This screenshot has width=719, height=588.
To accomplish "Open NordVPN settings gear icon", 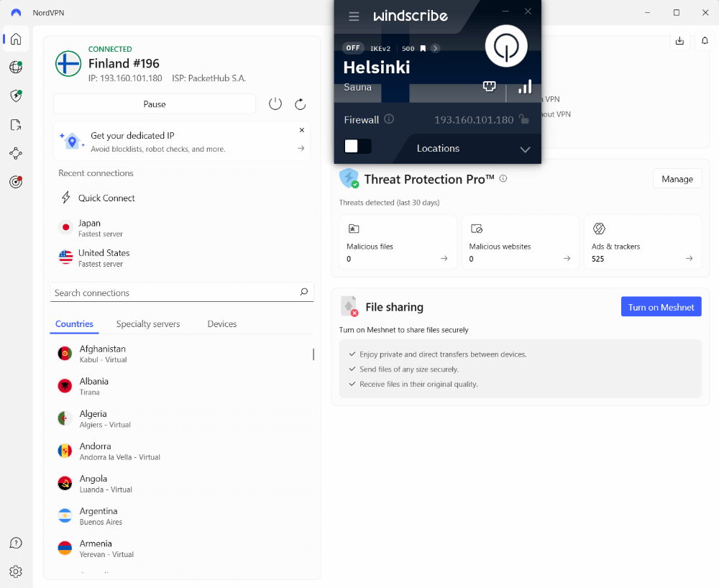I will coord(16,571).
